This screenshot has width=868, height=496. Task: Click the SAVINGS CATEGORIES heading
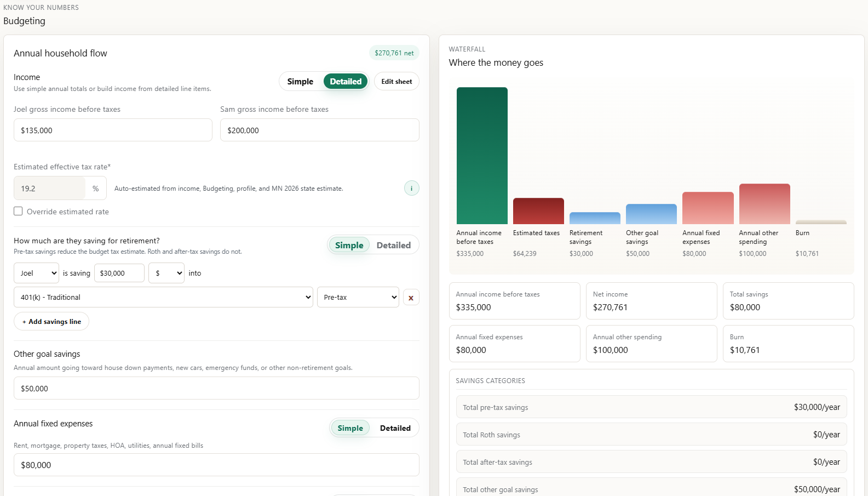point(490,381)
